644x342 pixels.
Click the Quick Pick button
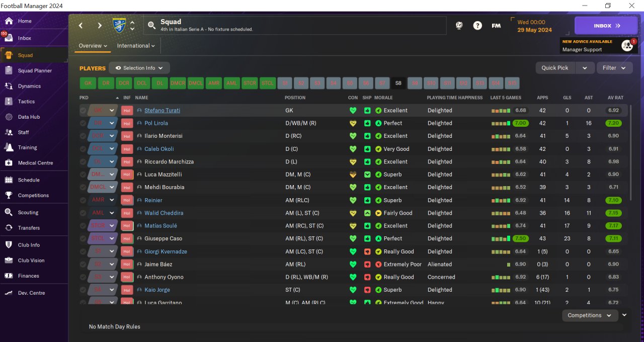point(555,68)
